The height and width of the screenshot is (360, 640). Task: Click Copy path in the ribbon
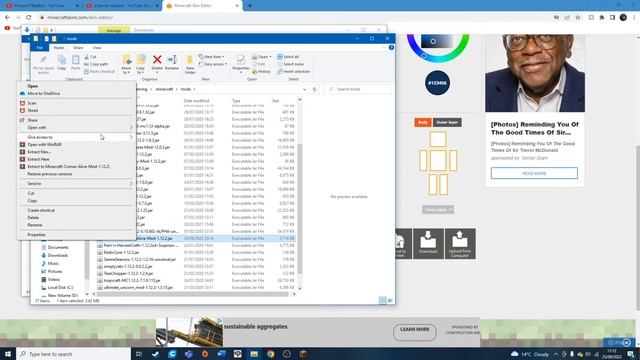tap(96, 64)
